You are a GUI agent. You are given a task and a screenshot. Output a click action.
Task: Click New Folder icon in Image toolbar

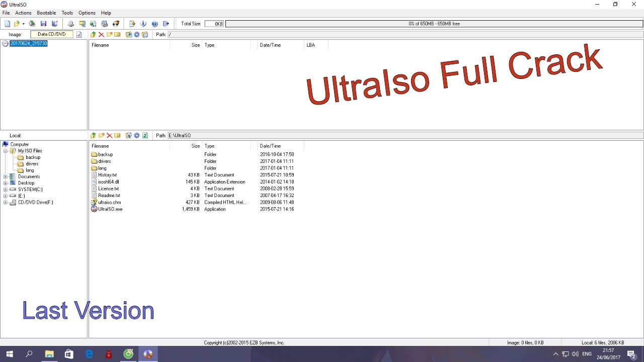tap(109, 35)
